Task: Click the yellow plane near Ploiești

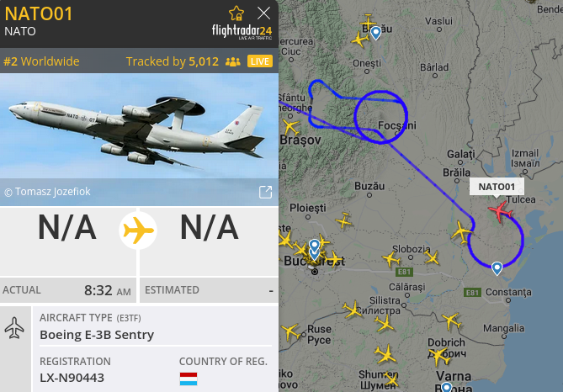Action: click(x=343, y=220)
